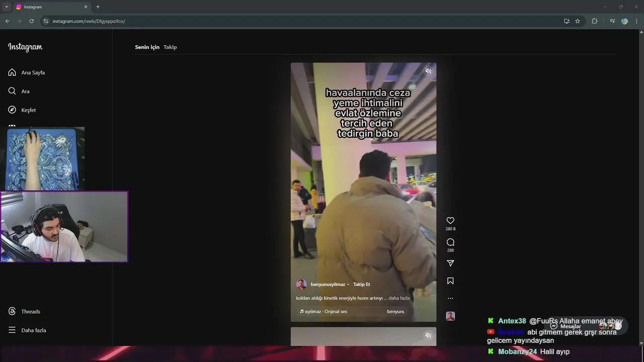The height and width of the screenshot is (362, 644).
Task: Open browser extensions puzzle icon
Action: (x=594, y=21)
